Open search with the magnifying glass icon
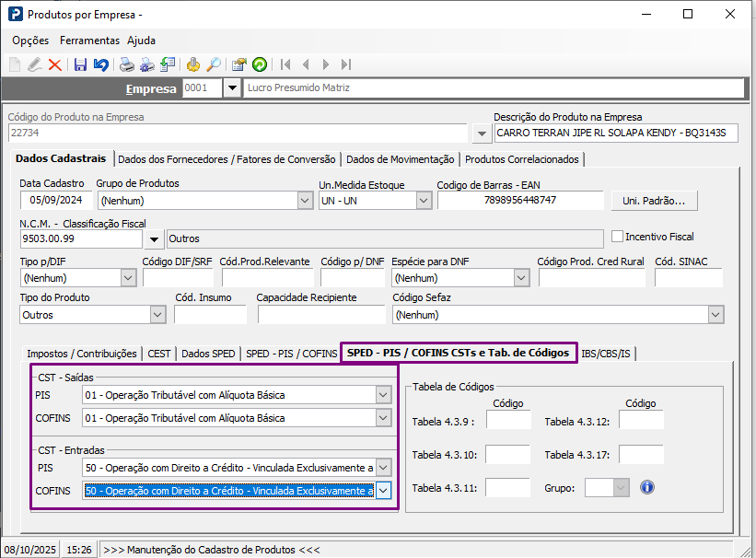Viewport: 756px width, 558px height. (x=213, y=64)
